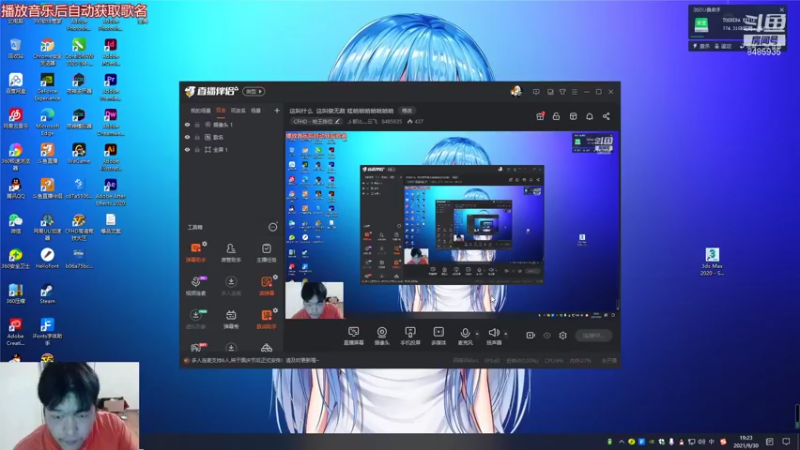This screenshot has height=450, width=800.
Task: Add a 直播屏幕 screen capture source
Action: click(x=353, y=336)
